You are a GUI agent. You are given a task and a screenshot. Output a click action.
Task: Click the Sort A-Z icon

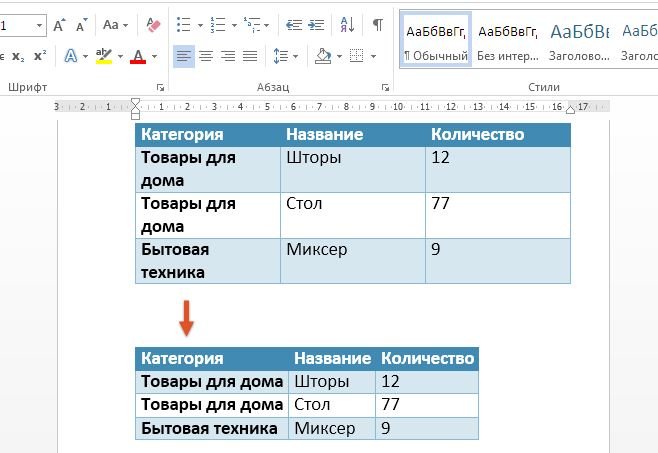[x=346, y=24]
